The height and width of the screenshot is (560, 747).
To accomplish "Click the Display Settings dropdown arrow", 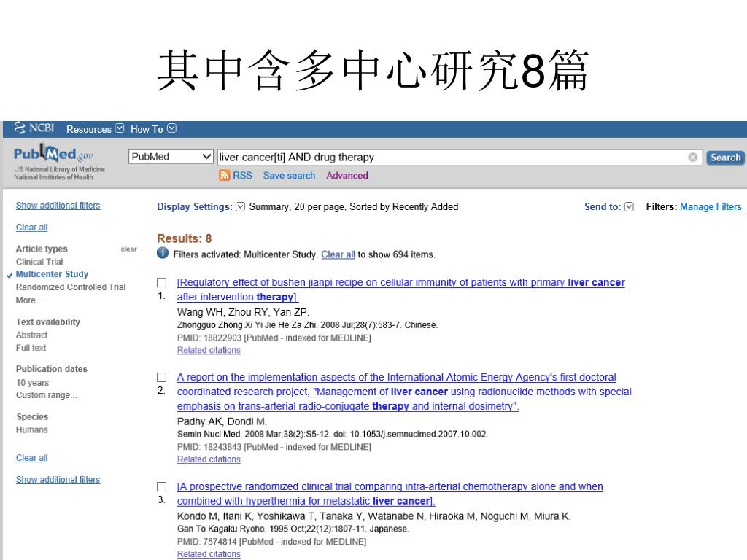I will click(x=241, y=206).
